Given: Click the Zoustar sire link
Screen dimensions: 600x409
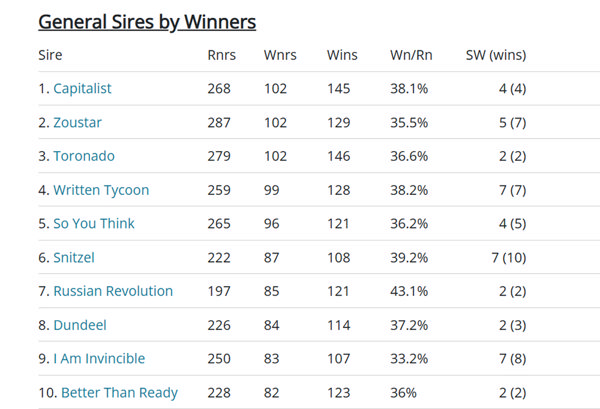Looking at the screenshot, I should (77, 122).
